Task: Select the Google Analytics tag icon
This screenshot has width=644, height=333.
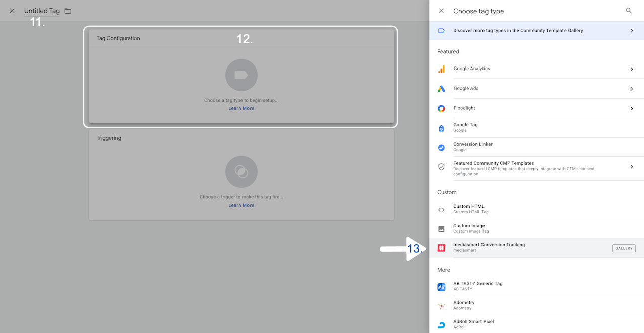Action: click(x=441, y=69)
